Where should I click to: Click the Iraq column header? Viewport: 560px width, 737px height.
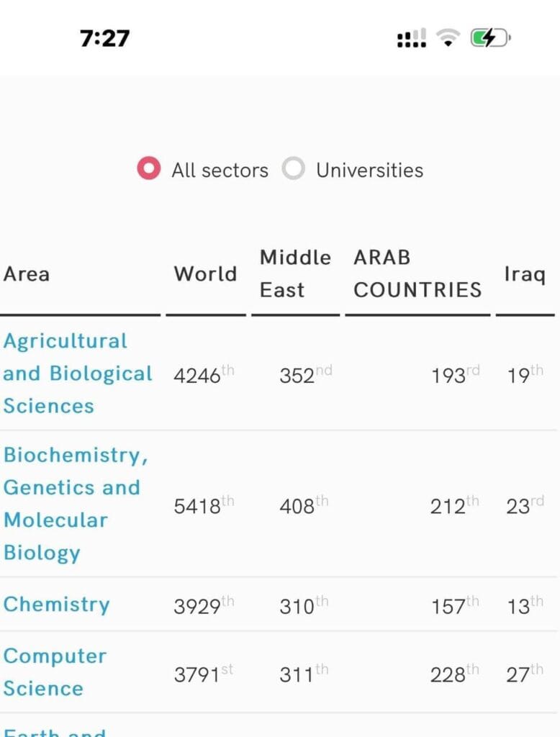click(x=525, y=274)
